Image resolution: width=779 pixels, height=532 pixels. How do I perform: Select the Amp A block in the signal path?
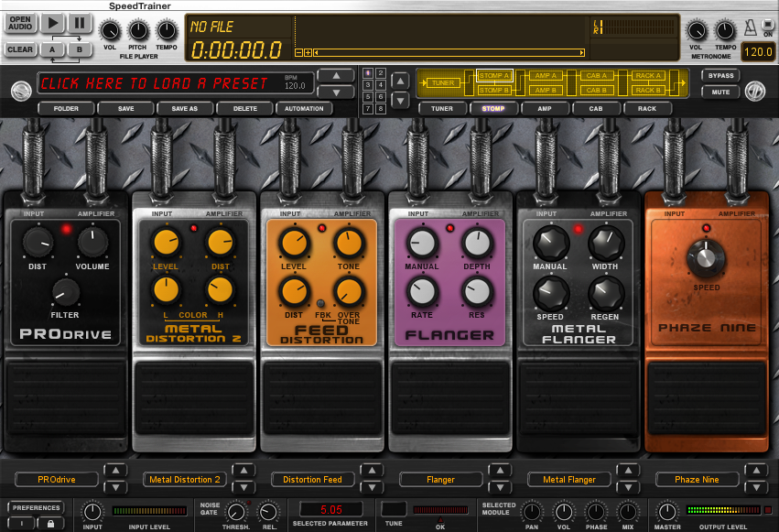pos(547,76)
